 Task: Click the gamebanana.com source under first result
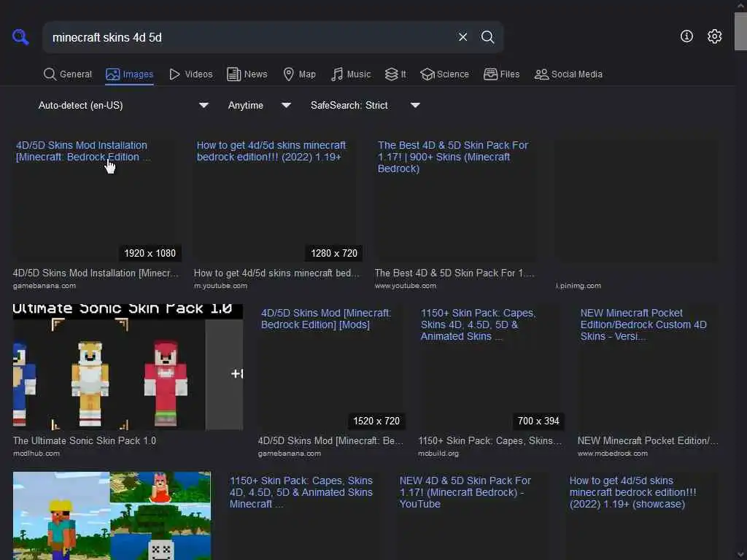(x=44, y=286)
